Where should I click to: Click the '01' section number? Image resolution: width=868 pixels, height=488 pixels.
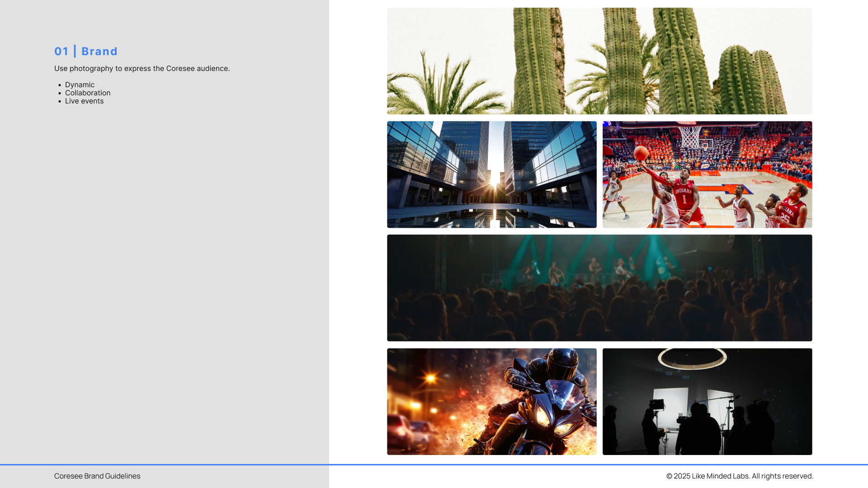61,52
